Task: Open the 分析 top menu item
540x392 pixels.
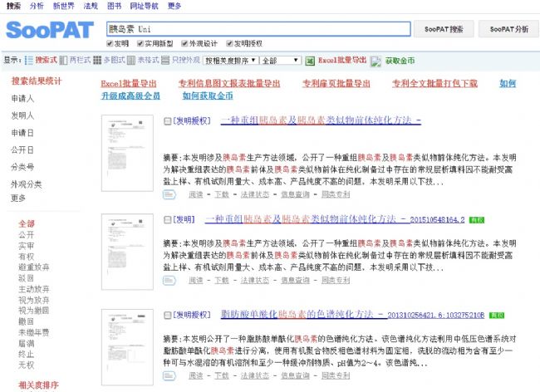Action: [x=37, y=5]
